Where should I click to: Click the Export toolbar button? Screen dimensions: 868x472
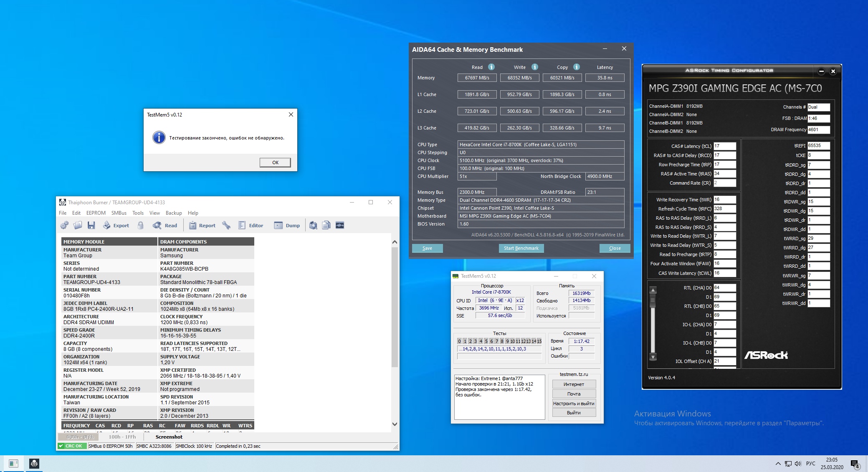click(x=116, y=226)
